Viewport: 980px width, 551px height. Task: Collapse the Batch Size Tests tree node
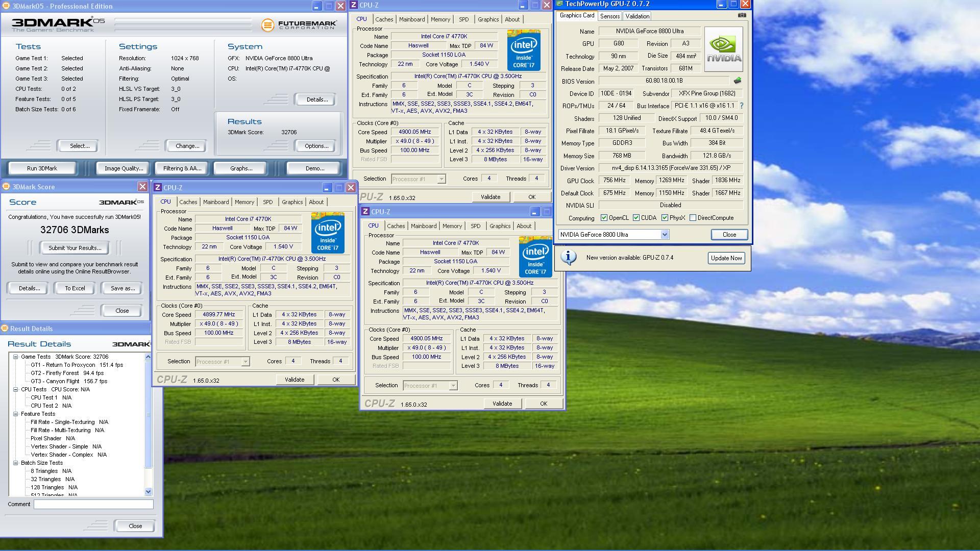click(15, 463)
